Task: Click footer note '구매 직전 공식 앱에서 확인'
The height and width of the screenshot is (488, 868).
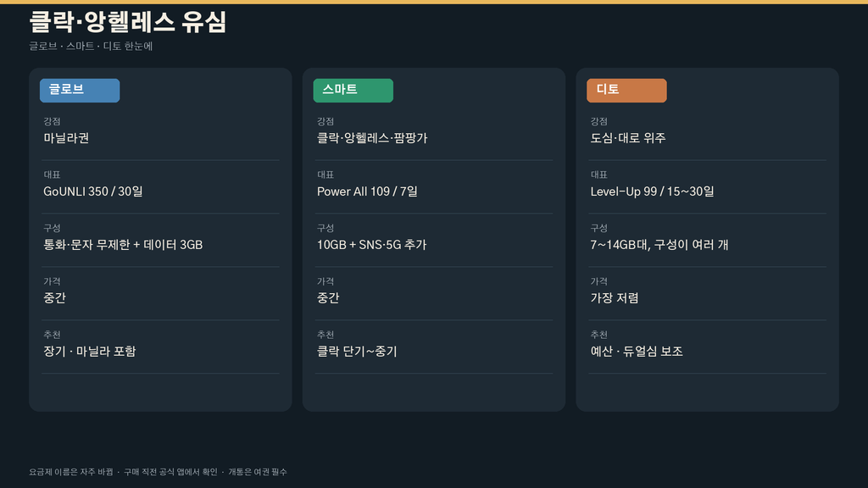Action: pyautogui.click(x=170, y=472)
